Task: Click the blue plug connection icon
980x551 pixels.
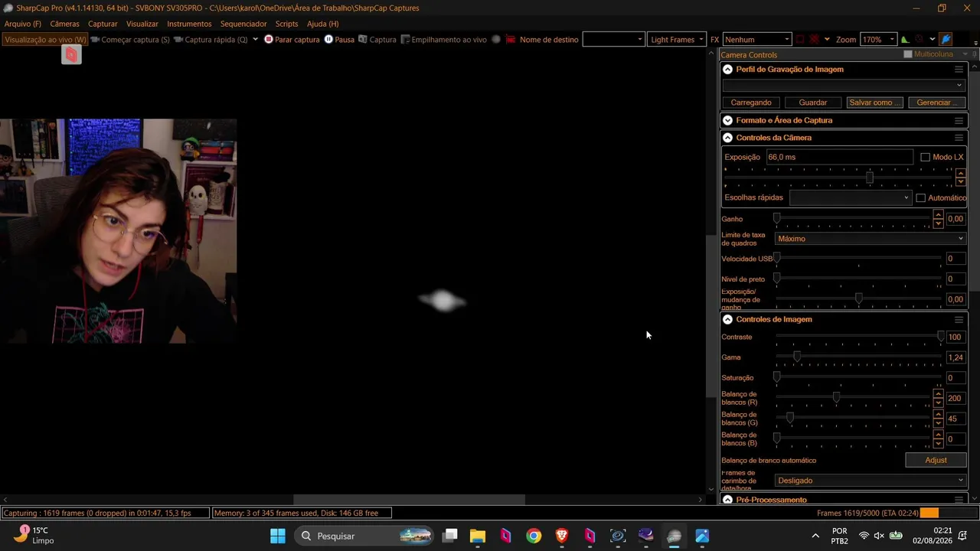Action: pos(946,39)
